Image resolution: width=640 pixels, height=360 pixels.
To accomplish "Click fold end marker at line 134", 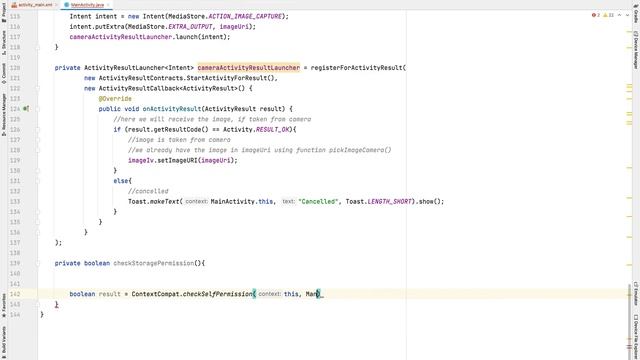I will click(x=38, y=211).
